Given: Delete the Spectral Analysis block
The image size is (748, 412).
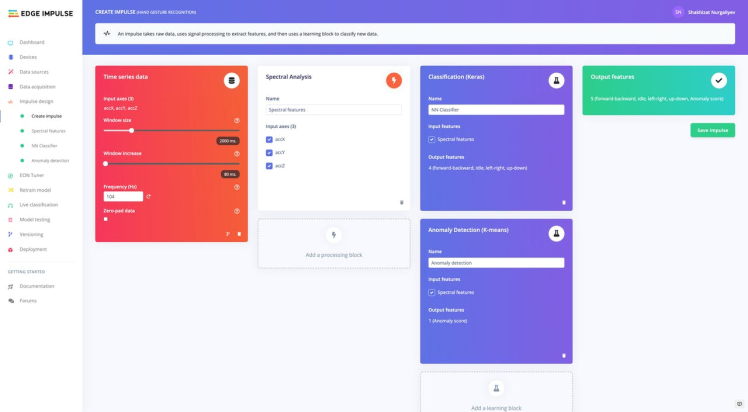Looking at the screenshot, I should tap(401, 203).
